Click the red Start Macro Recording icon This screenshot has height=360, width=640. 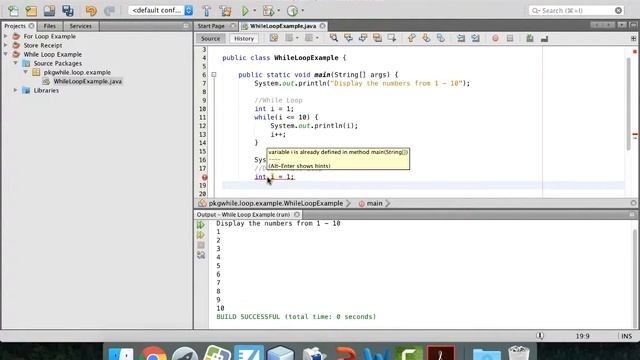point(495,38)
